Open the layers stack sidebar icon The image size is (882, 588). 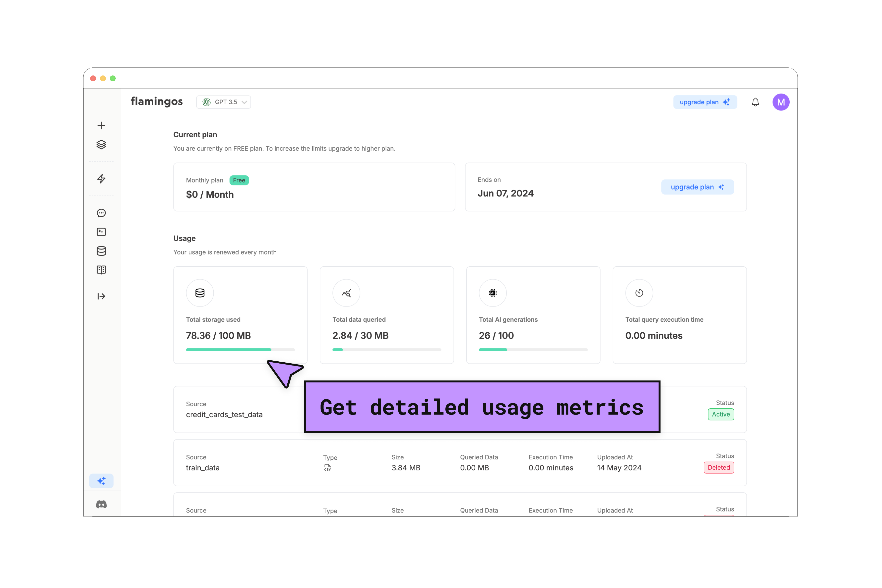click(x=101, y=145)
